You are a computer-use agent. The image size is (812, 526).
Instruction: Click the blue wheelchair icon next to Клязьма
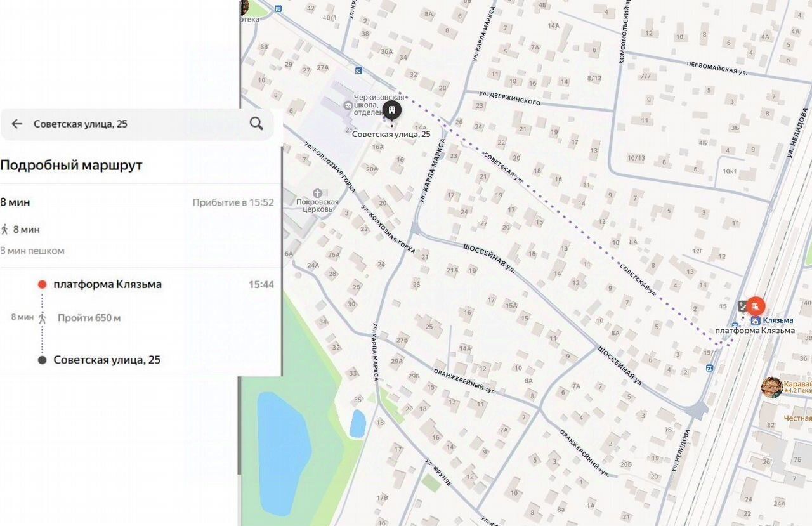pos(756,320)
